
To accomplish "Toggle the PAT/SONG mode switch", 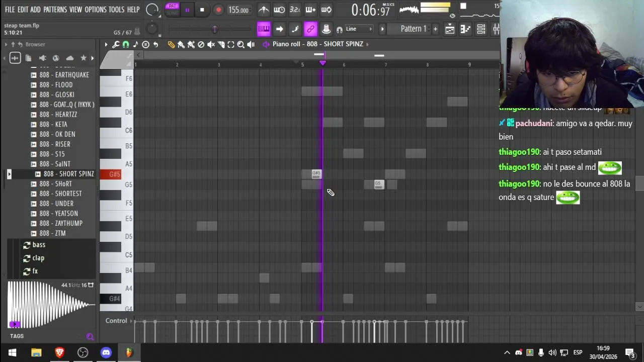I will pyautogui.click(x=173, y=9).
